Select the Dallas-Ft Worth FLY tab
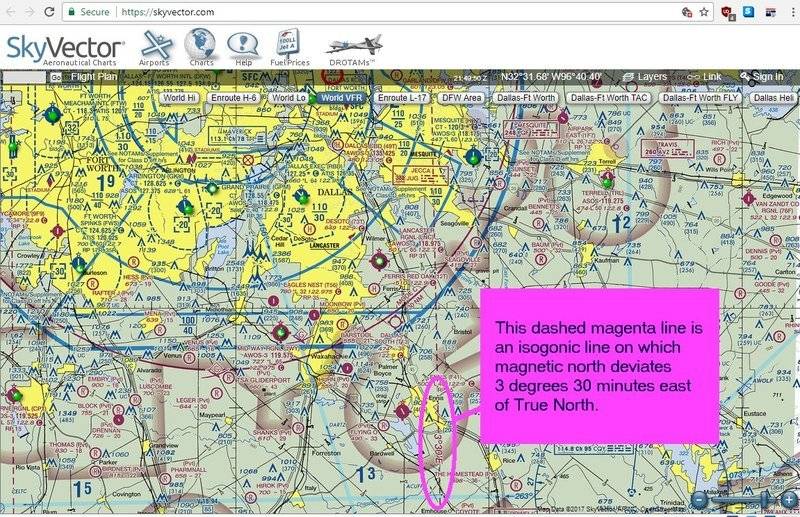 point(700,98)
